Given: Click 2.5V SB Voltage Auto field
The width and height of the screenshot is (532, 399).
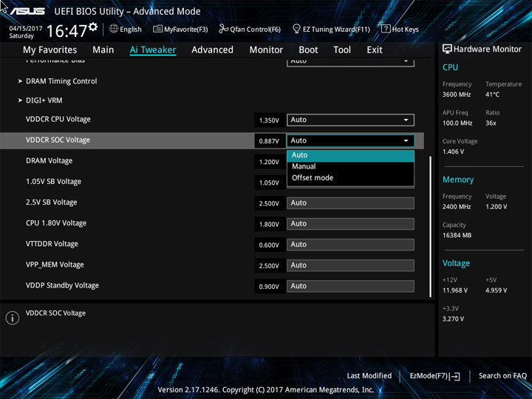Looking at the screenshot, I should pyautogui.click(x=350, y=203).
